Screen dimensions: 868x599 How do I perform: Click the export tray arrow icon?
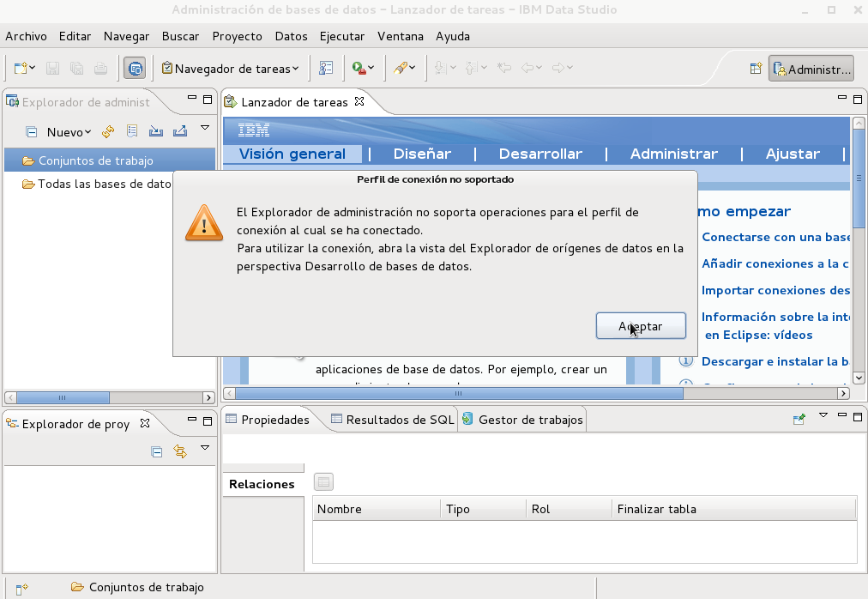coord(180,131)
